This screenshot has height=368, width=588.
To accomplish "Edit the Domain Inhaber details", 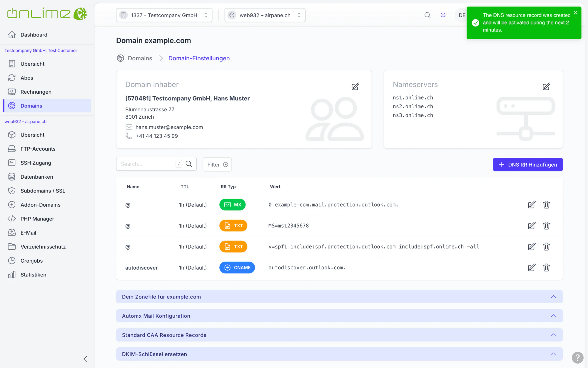I will pos(355,86).
